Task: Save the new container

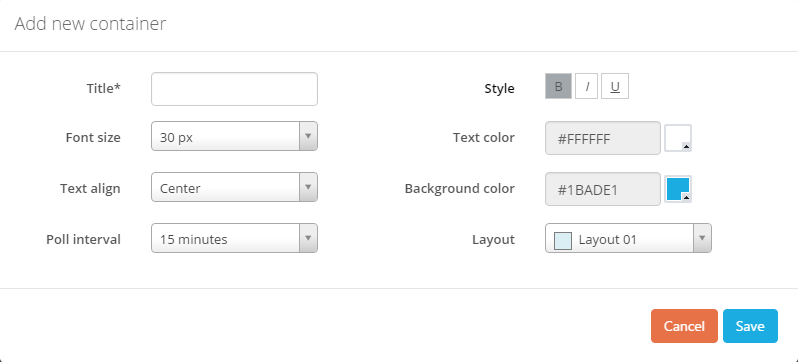Action: [750, 326]
